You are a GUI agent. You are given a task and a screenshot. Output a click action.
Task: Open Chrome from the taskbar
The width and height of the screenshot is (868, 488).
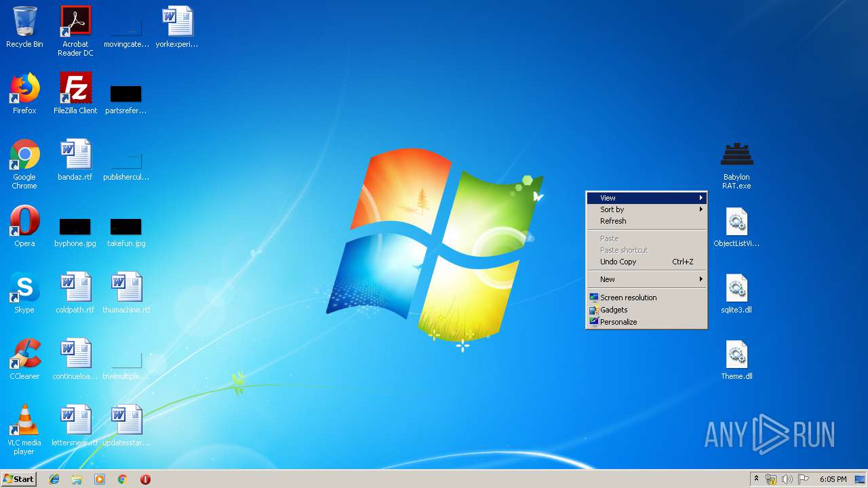click(123, 479)
